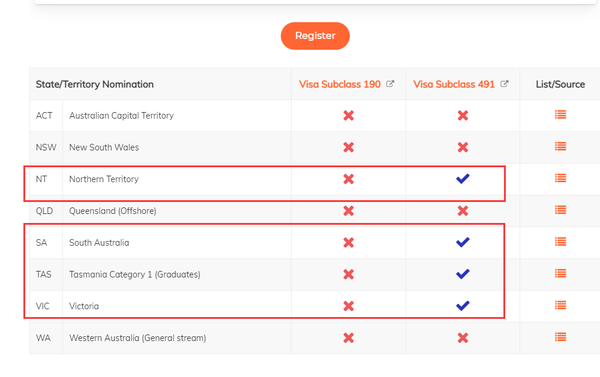Select the Tasmania Category 1 (Graduates) row label

coord(135,274)
